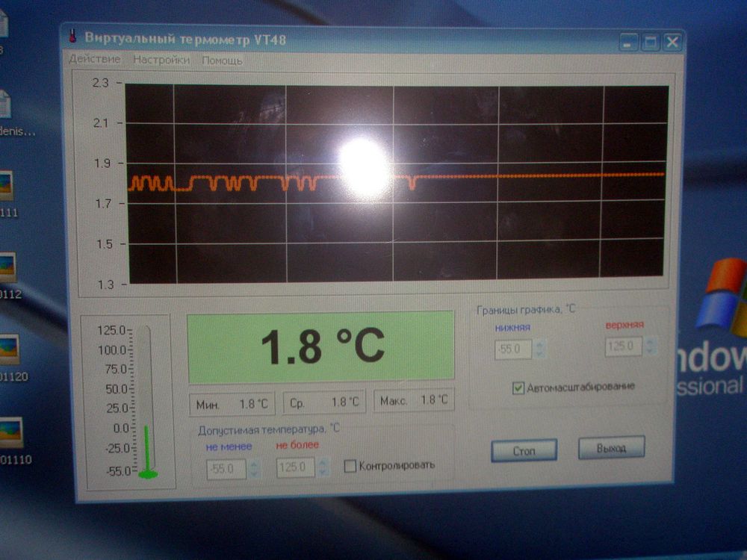Select the desktop document icon labeled denis
This screenshot has height=560, width=747.
[x=4, y=105]
